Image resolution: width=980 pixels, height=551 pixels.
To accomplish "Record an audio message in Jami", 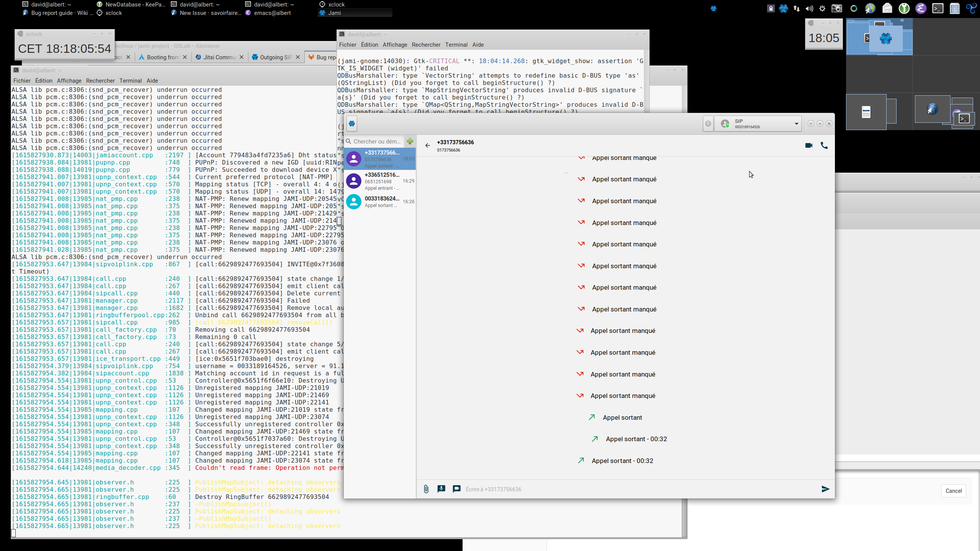I will click(441, 489).
